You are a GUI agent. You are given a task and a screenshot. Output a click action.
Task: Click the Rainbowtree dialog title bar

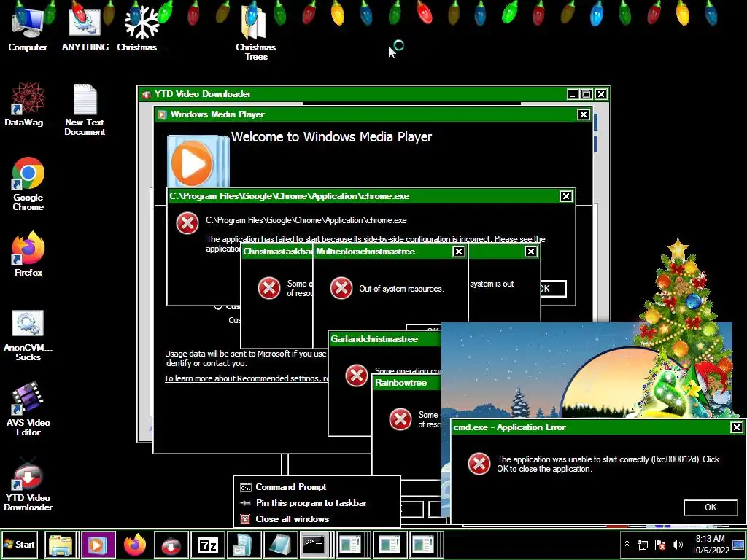click(406, 383)
